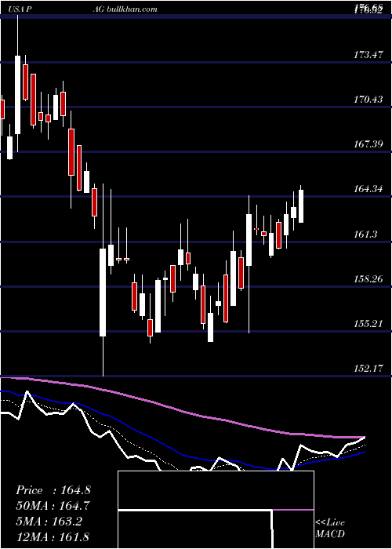Screen dimensions: 392x549
Task: Click the last white candlestick on the right
Action: click(300, 205)
